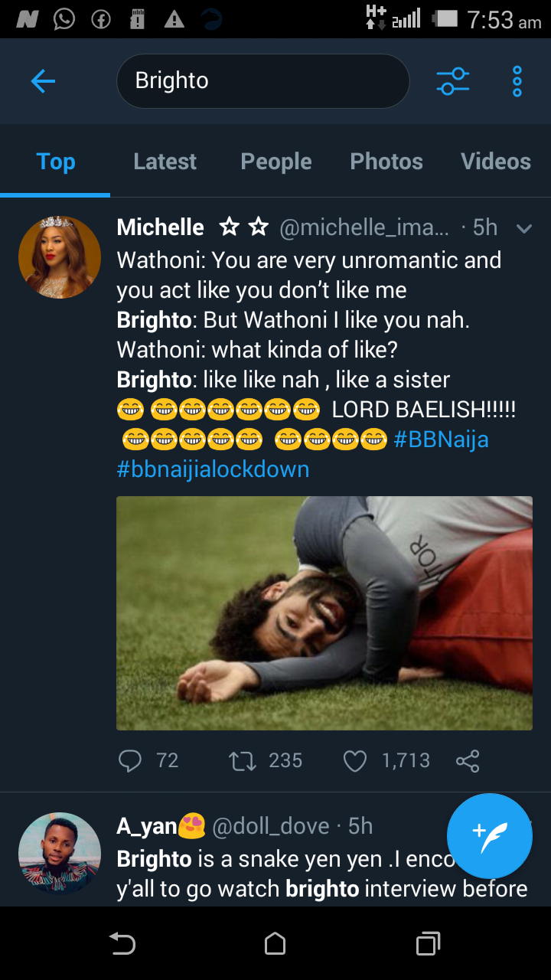This screenshot has width=551, height=980.
Task: Switch to the Latest tab
Action: (x=165, y=162)
